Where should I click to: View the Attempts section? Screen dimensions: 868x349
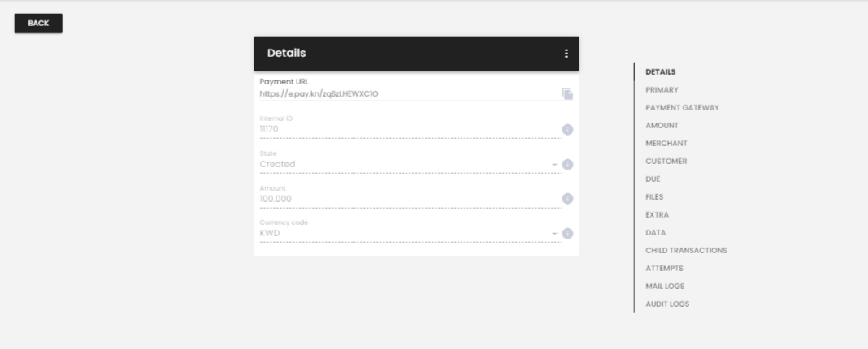pos(664,268)
